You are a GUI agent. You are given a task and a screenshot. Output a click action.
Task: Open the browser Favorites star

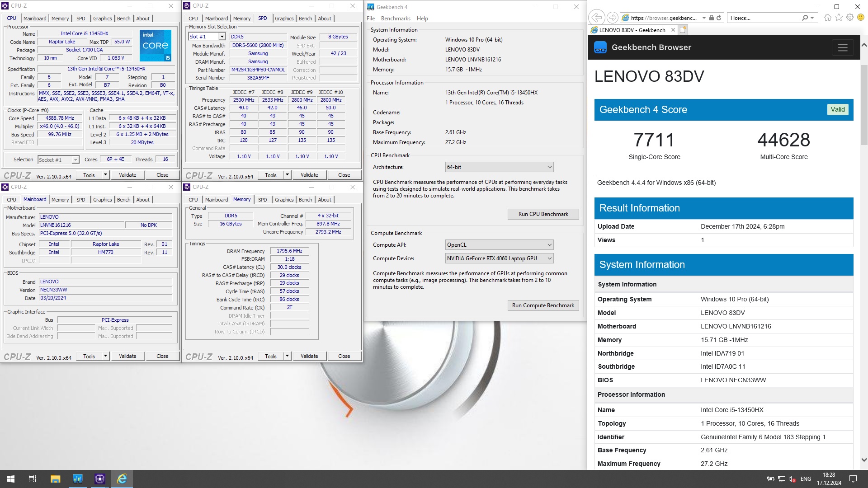839,18
